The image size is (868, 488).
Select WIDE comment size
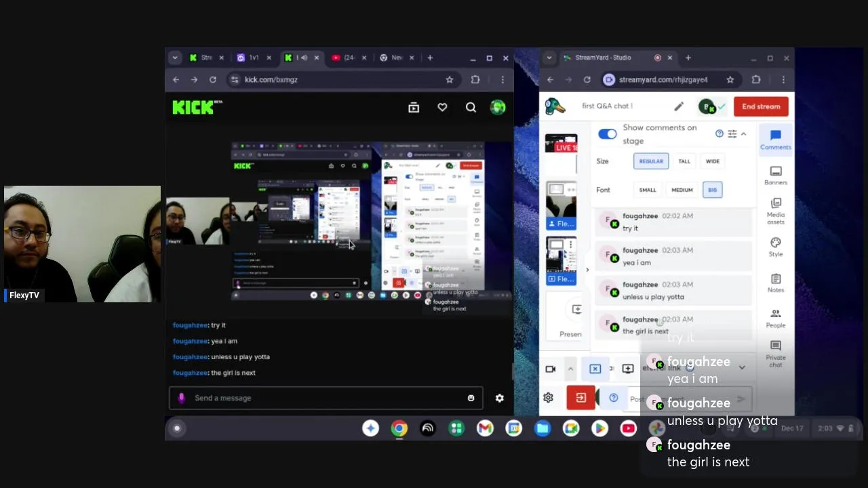tap(713, 161)
